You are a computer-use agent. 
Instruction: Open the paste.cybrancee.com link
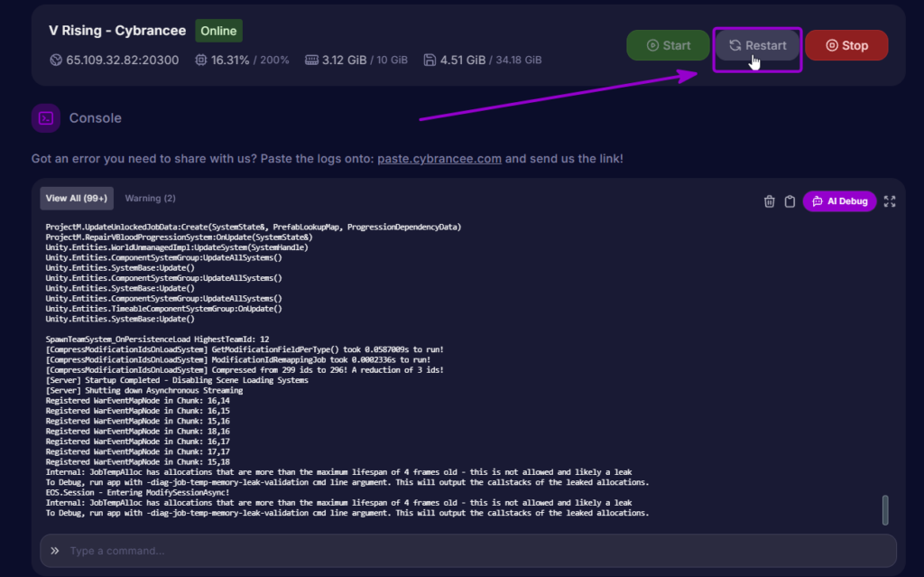[439, 159]
